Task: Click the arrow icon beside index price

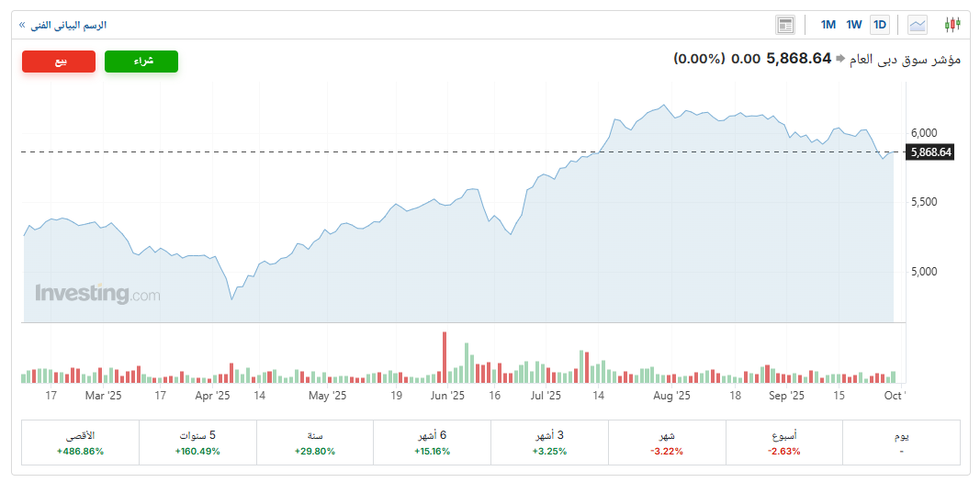Action: [839, 59]
